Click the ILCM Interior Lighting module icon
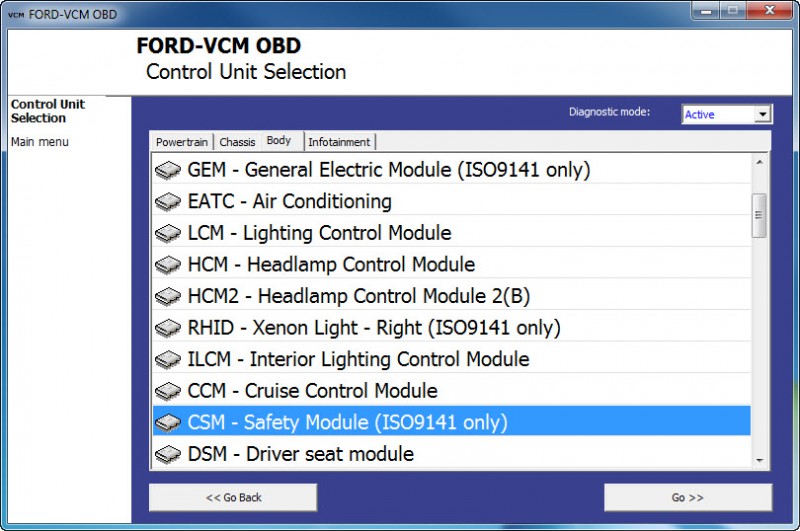The width and height of the screenshot is (800, 531). pos(168,360)
